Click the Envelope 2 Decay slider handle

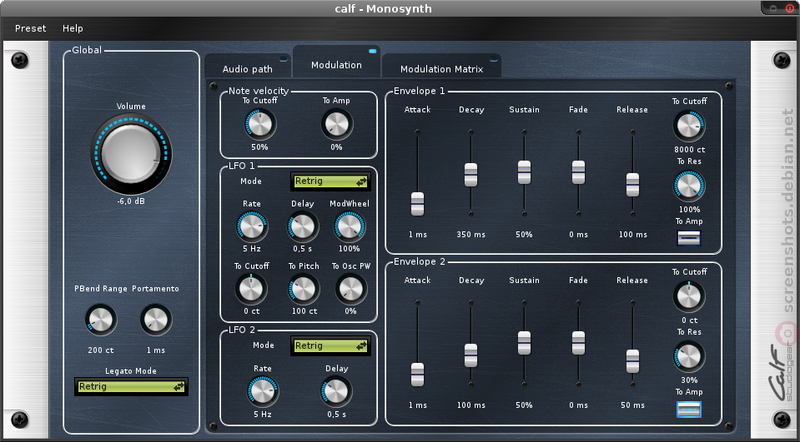tap(470, 355)
